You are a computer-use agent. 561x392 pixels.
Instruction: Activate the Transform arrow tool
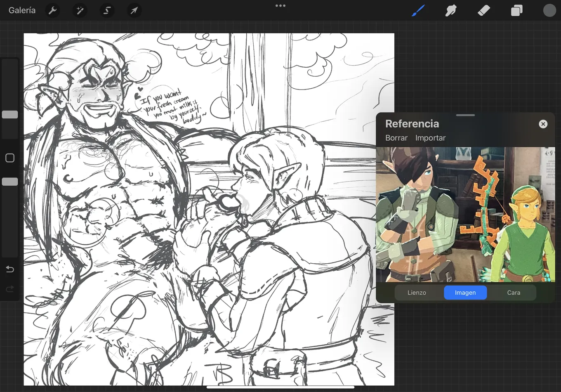point(134,10)
